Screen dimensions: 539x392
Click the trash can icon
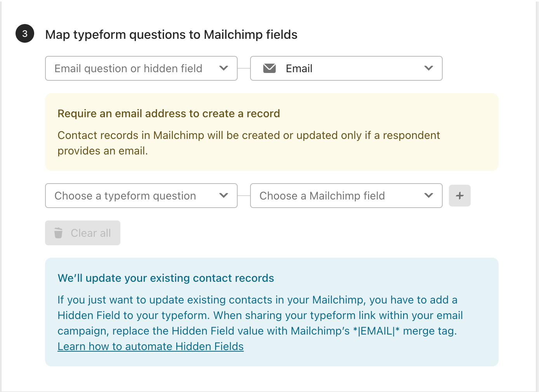[58, 233]
